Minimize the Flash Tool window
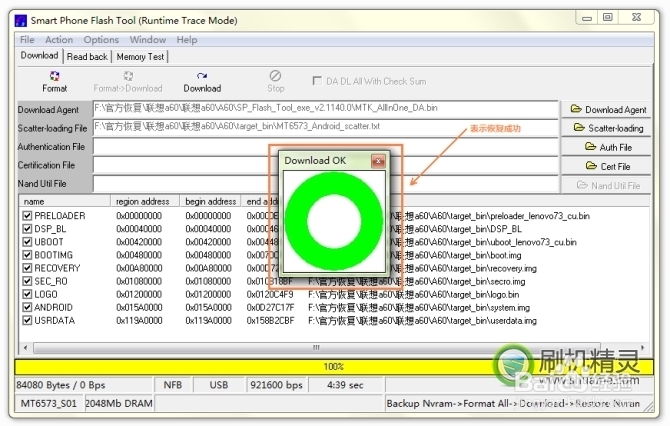Image resolution: width=670 pixels, height=426 pixels. point(587,18)
